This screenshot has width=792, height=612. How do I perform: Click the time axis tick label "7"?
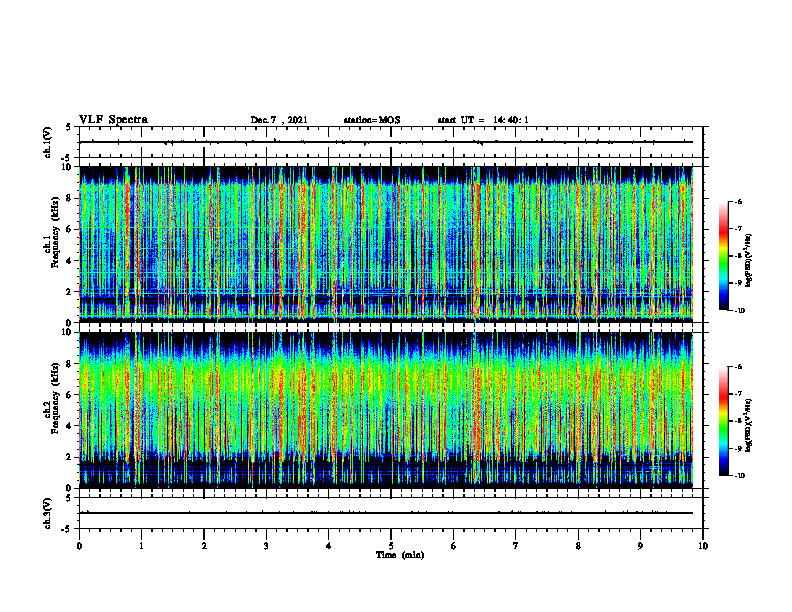(x=516, y=546)
